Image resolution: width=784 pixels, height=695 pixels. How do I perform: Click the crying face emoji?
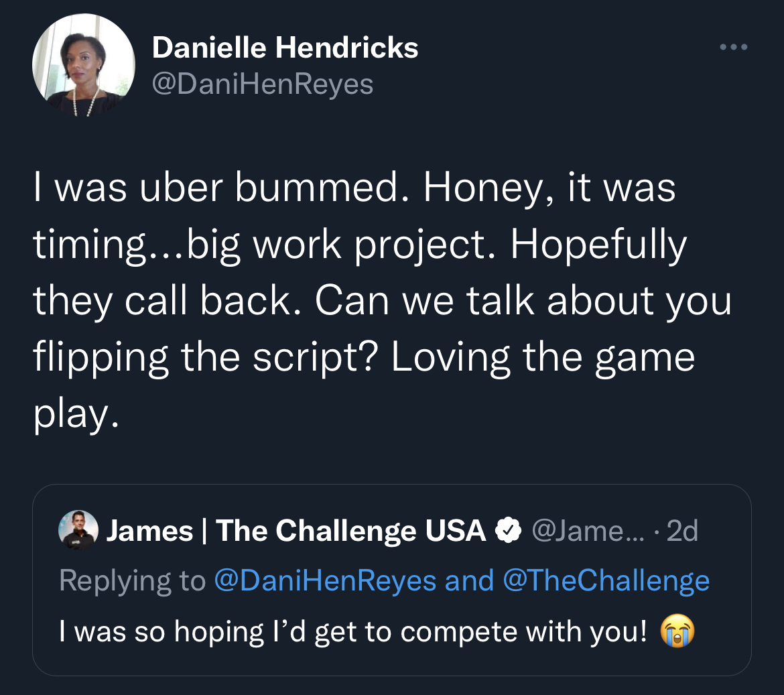pyautogui.click(x=677, y=631)
